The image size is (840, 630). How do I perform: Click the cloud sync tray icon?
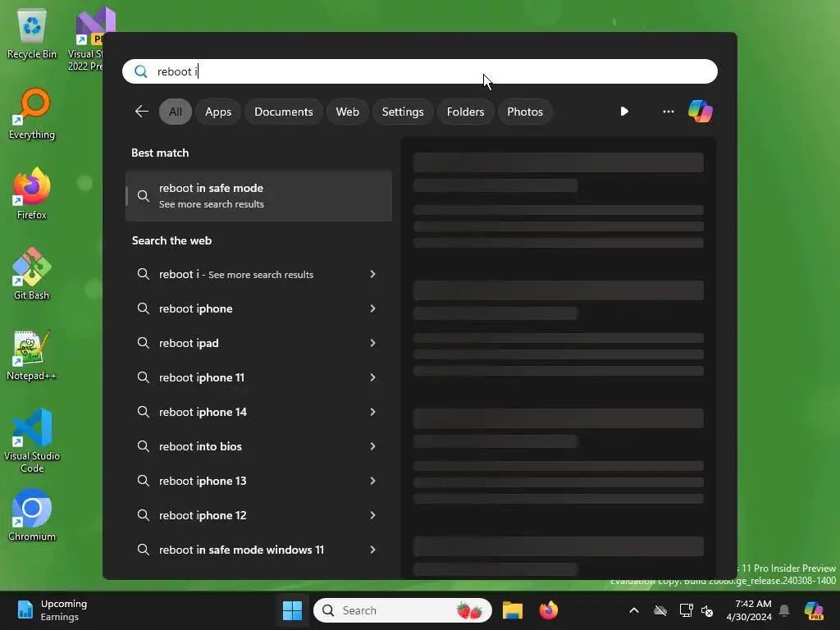[660, 610]
